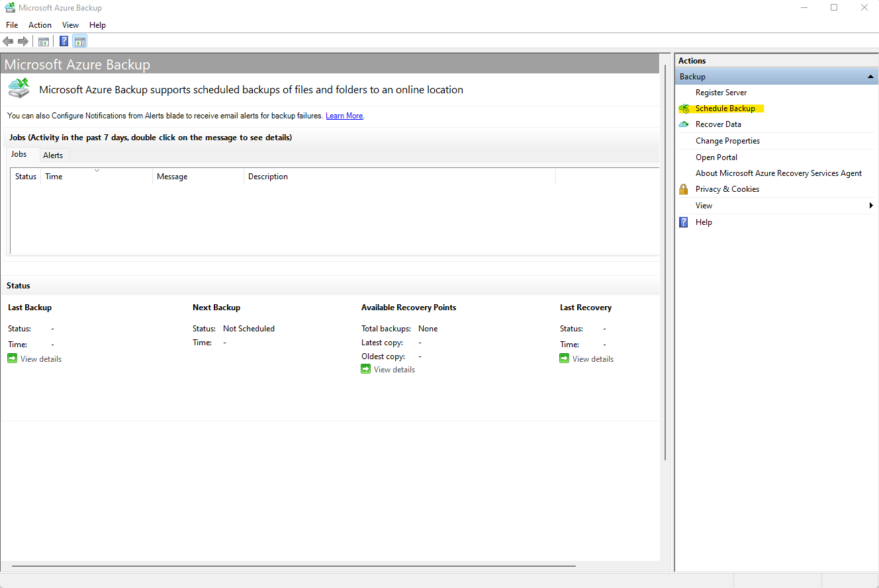Open the Help menu in menu bar

click(x=97, y=25)
